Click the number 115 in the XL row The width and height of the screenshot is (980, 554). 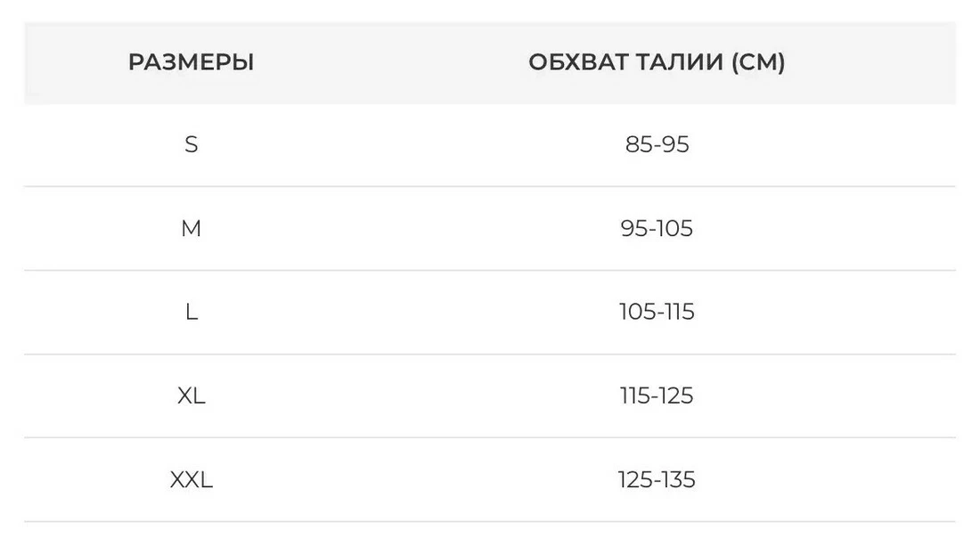click(x=635, y=396)
